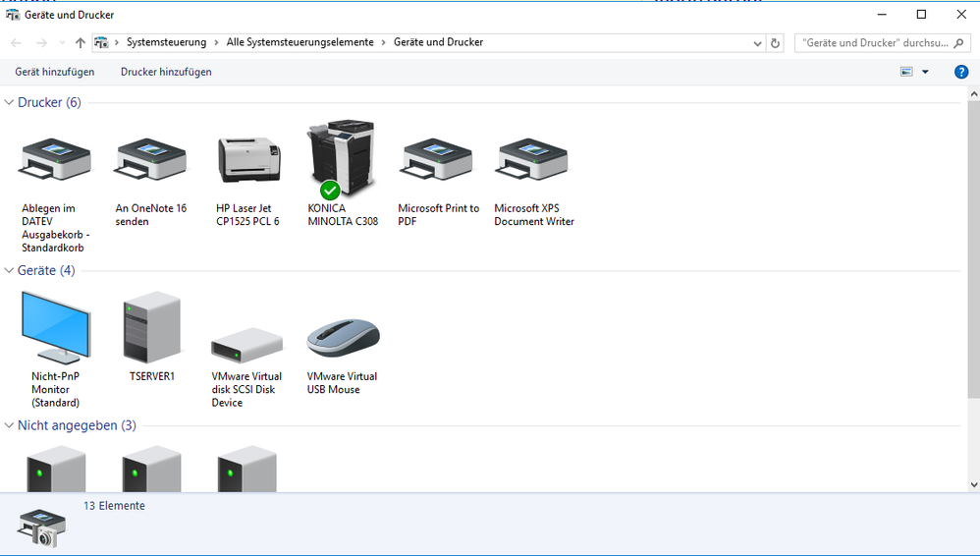
Task: Collapse the Geräte (4) group
Action: (9, 270)
